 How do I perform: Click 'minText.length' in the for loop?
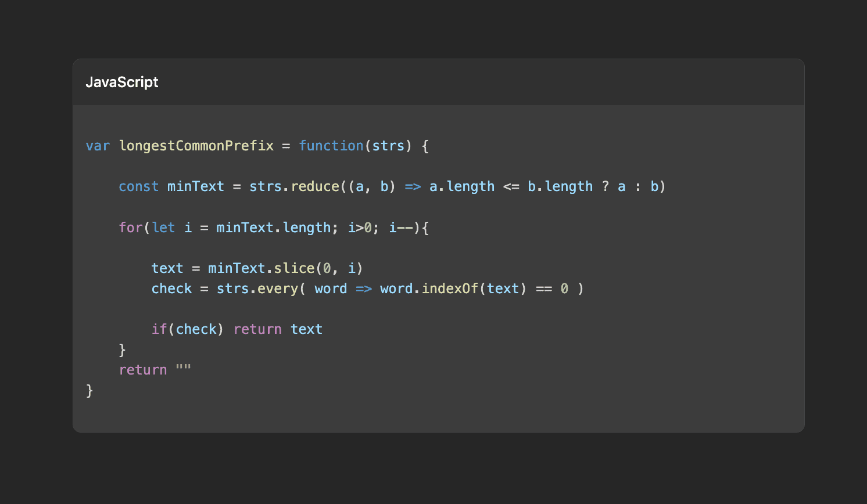[274, 227]
